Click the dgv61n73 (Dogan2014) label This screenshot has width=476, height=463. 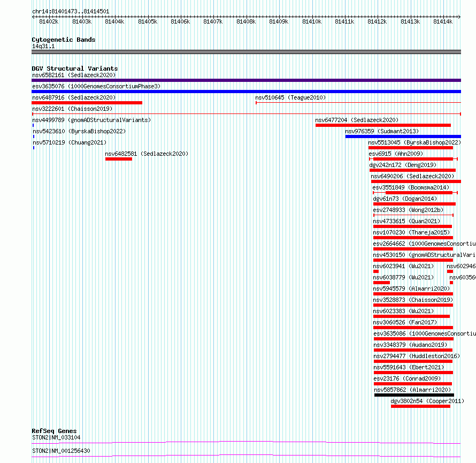click(405, 199)
